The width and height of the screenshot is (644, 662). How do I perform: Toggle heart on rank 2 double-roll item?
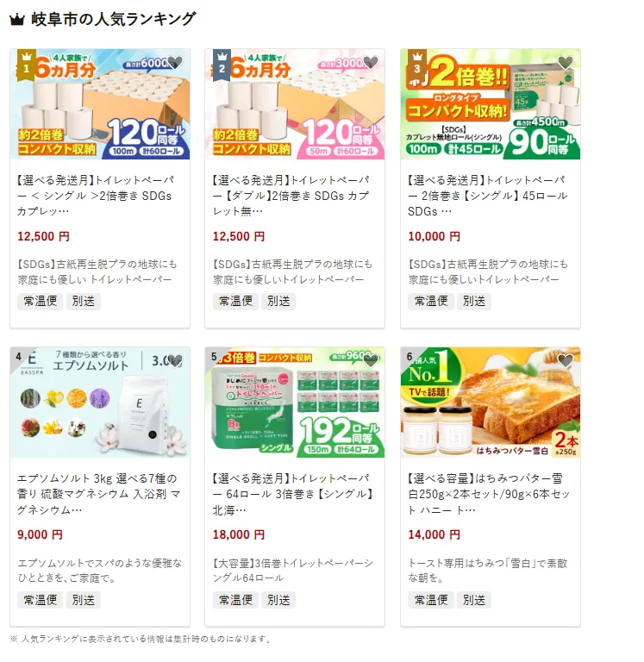click(371, 62)
